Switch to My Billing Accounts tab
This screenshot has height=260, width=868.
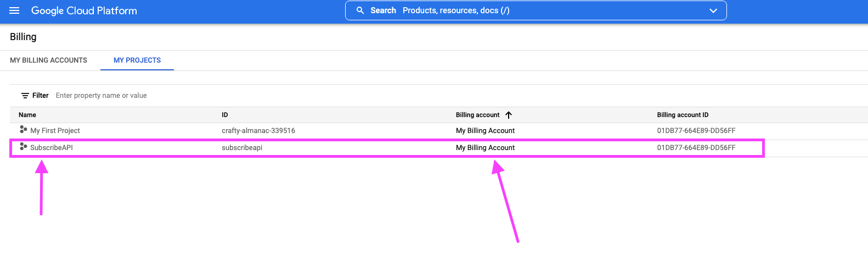click(x=48, y=60)
